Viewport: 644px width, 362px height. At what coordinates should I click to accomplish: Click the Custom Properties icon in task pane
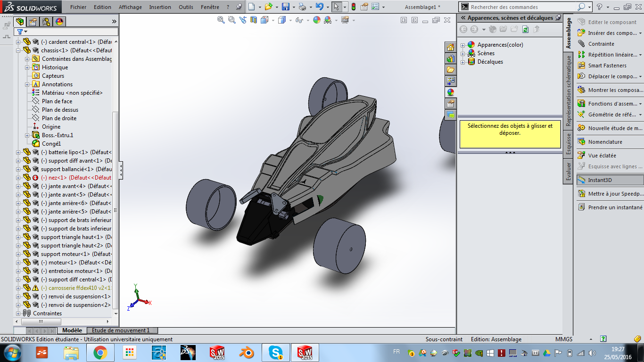click(451, 104)
